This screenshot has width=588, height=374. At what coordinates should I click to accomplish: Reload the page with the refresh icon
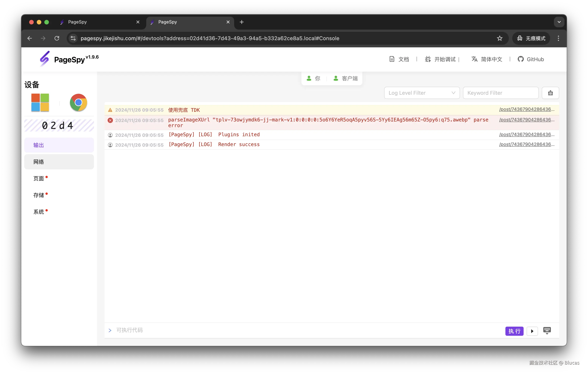coord(57,38)
